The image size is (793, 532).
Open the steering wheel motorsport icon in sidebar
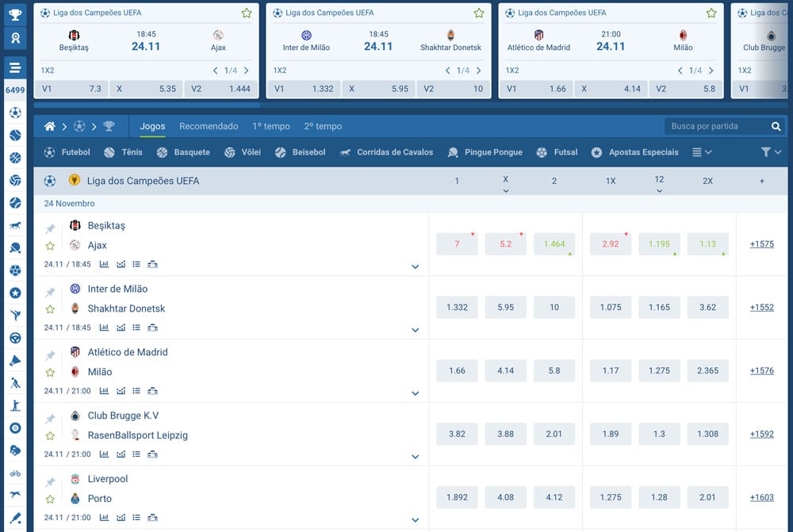pyautogui.click(x=15, y=339)
